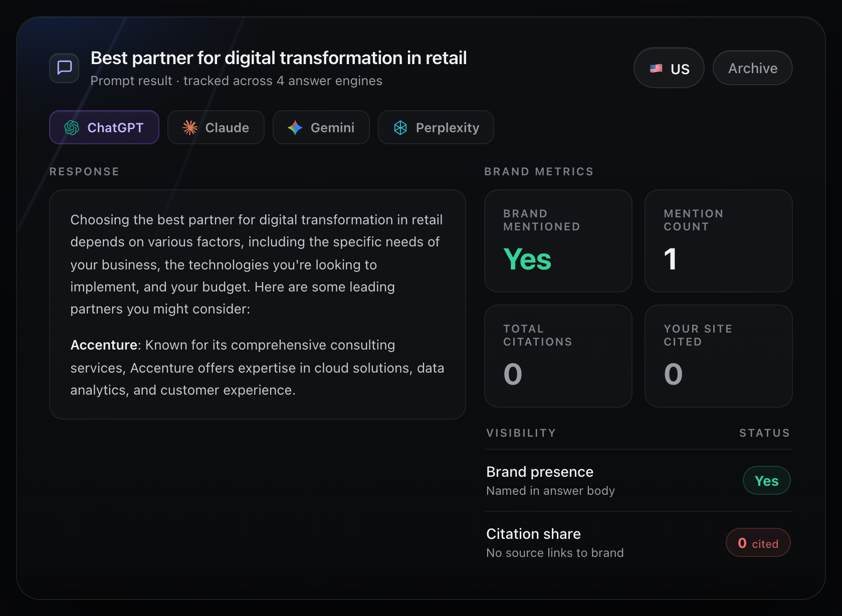Click 'Named in answer body' text
This screenshot has height=616, width=842.
pos(550,491)
